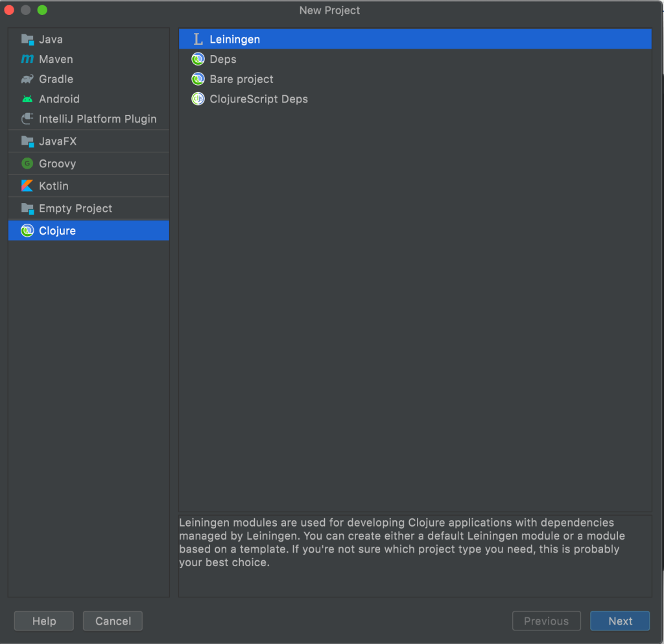Pick the Deps project template
Image resolution: width=664 pixels, height=644 pixels.
[222, 60]
